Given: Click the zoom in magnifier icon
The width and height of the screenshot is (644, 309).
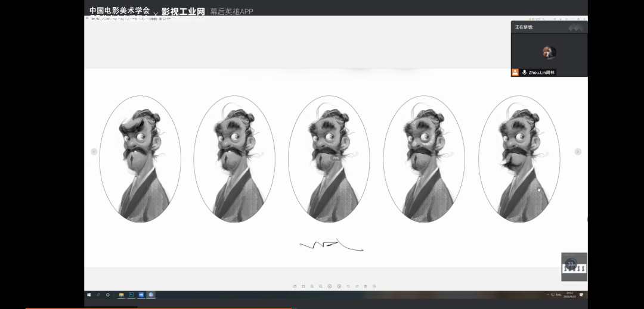Looking at the screenshot, I should point(312,286).
